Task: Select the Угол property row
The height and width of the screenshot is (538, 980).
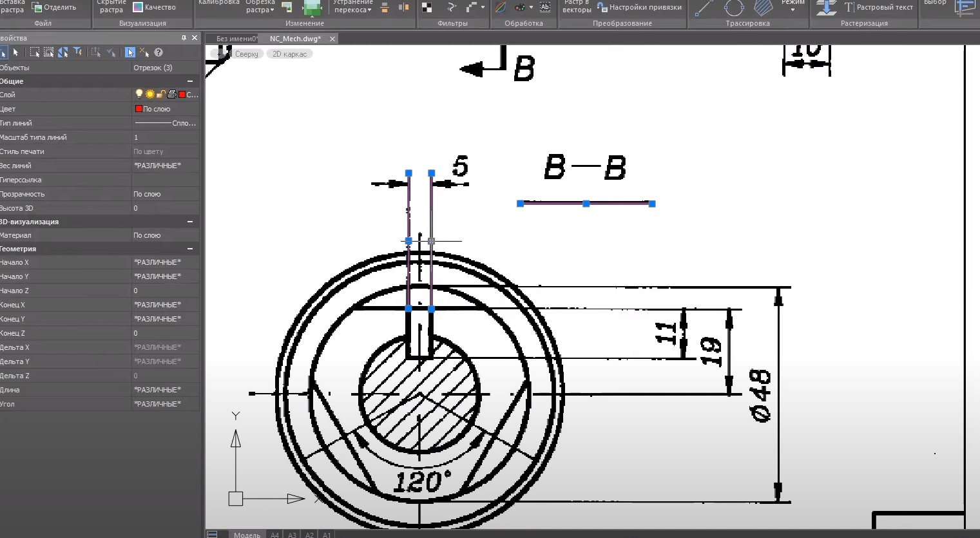Action: tap(99, 404)
